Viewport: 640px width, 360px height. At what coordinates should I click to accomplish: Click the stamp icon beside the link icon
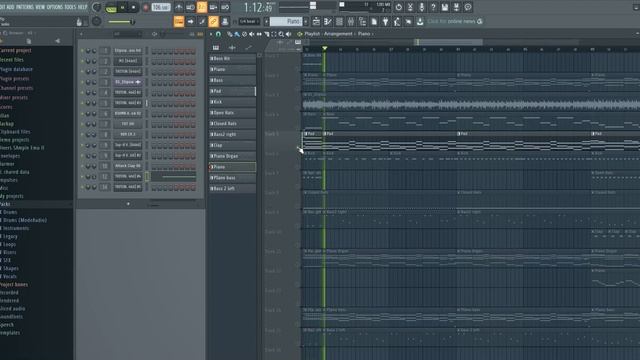tap(225, 21)
